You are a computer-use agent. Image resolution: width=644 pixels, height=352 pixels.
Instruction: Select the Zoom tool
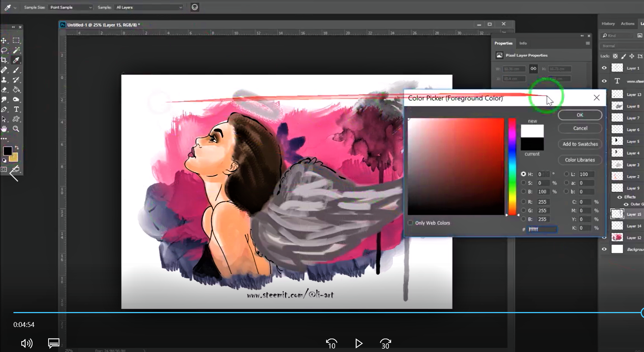pos(16,129)
